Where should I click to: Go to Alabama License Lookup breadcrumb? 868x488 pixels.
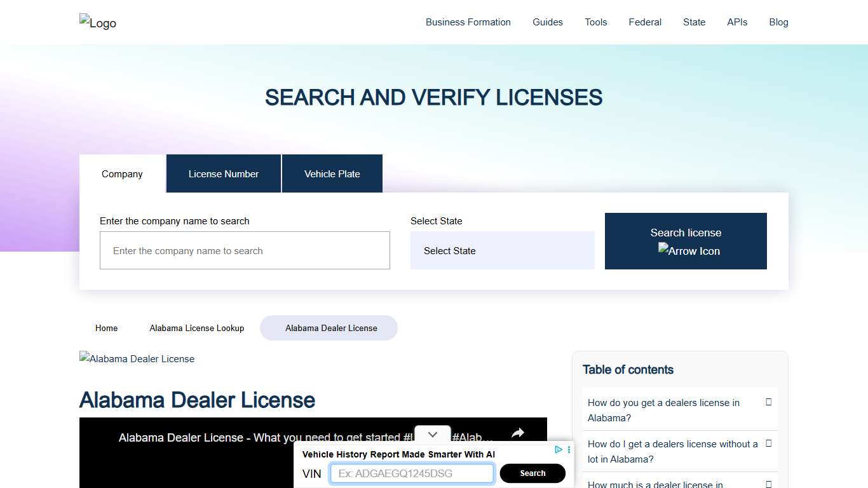click(197, 328)
